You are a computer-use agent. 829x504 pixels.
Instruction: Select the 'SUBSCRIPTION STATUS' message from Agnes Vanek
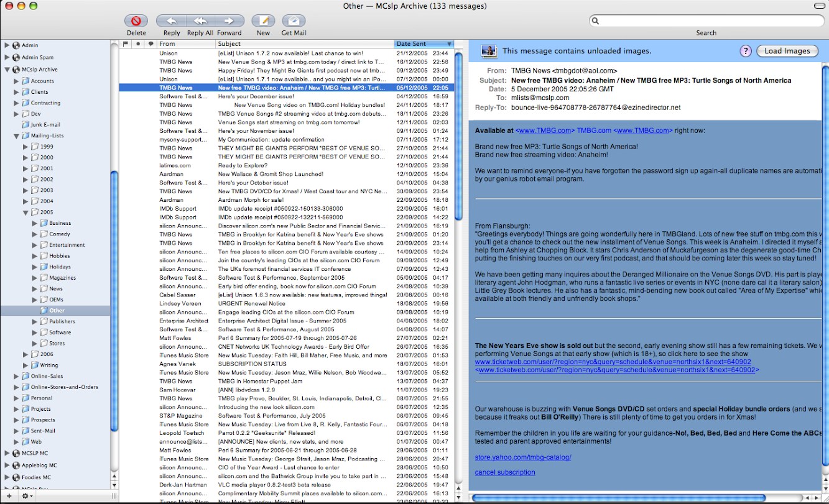click(287, 364)
